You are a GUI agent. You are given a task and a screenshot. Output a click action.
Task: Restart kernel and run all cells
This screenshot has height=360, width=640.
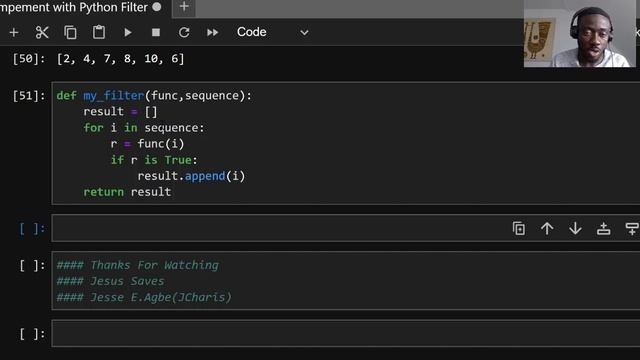click(x=212, y=32)
